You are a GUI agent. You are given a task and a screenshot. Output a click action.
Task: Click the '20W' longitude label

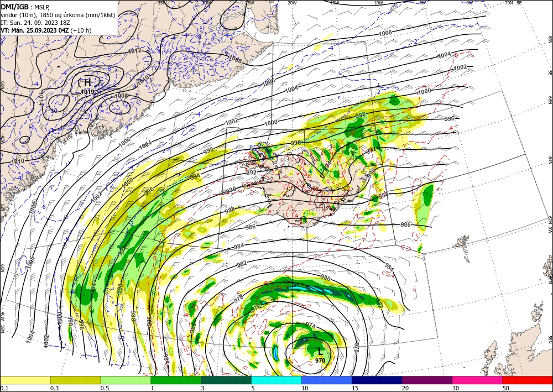pyautogui.click(x=292, y=3)
